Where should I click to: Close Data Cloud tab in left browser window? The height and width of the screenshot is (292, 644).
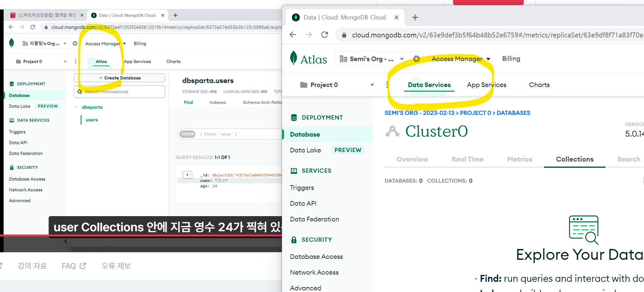tap(163, 15)
